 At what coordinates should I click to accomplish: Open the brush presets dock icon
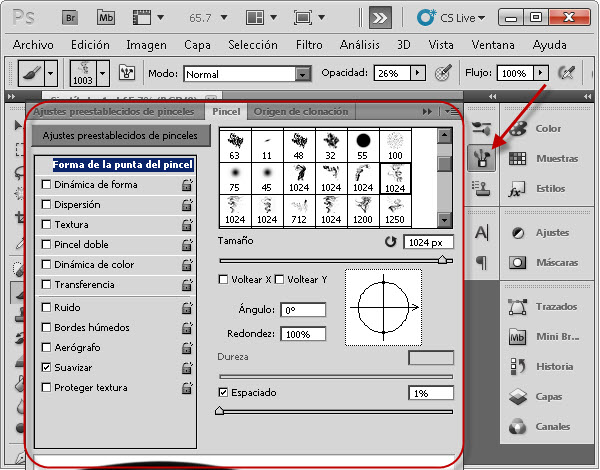point(482,128)
